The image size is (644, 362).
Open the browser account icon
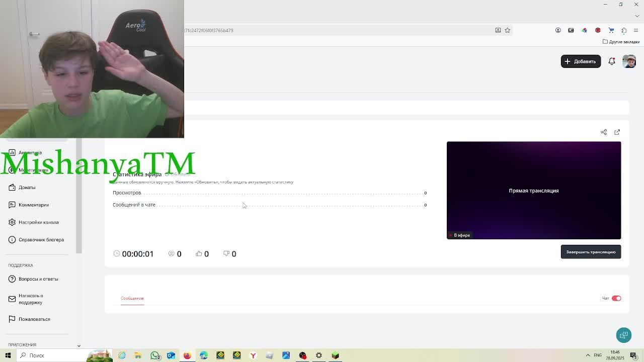coord(558,30)
